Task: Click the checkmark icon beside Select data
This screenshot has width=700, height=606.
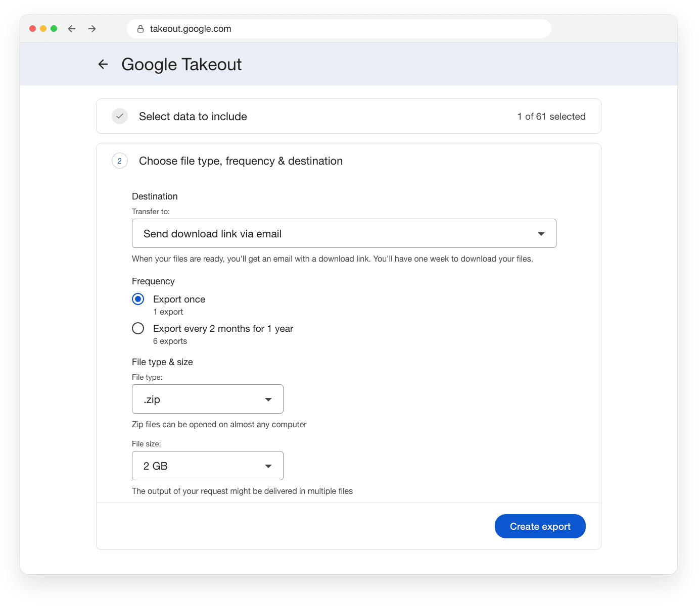Action: [x=120, y=116]
